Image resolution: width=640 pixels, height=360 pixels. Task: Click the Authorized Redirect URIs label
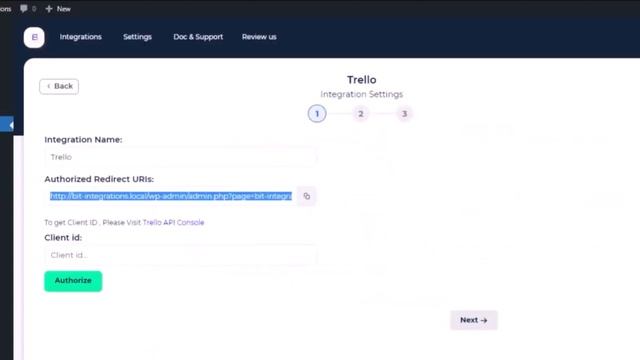[99, 179]
